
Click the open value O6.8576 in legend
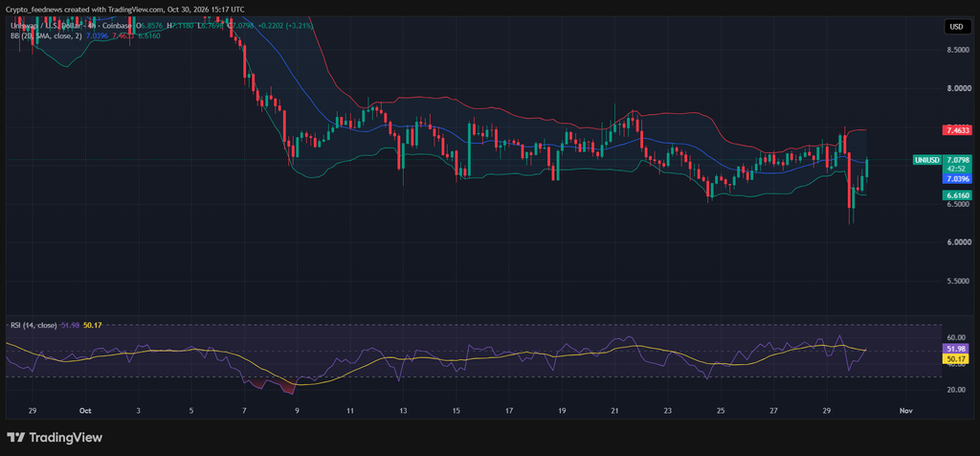coord(149,26)
